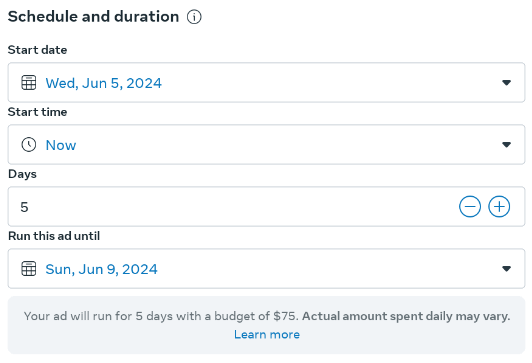The height and width of the screenshot is (363, 532).
Task: Click the Schedule and duration heading
Action: point(93,17)
